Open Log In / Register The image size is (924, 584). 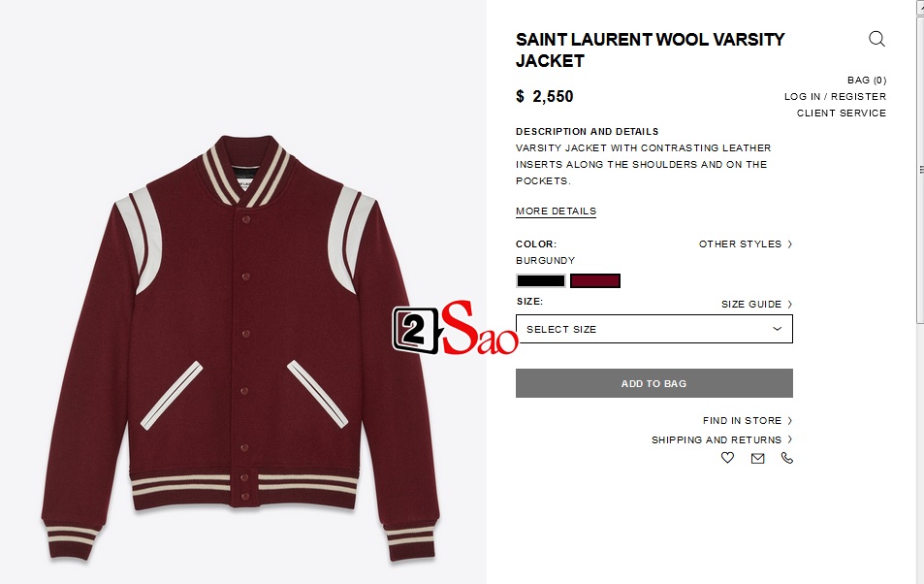point(835,97)
